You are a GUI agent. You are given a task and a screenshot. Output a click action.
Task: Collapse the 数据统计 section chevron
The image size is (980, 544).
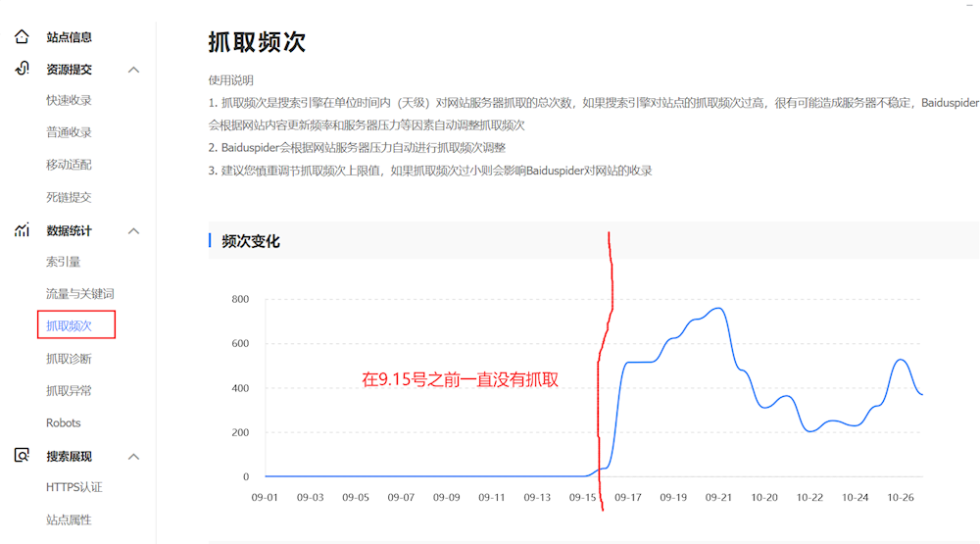[134, 231]
